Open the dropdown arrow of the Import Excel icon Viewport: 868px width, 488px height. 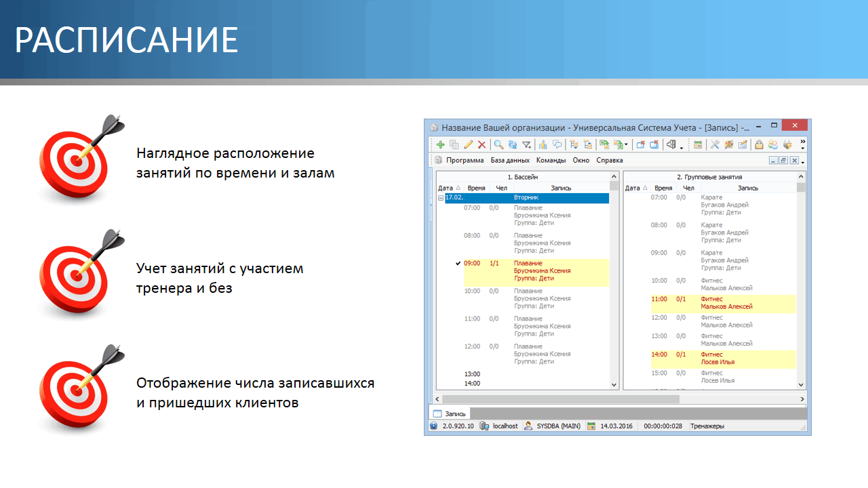click(627, 144)
